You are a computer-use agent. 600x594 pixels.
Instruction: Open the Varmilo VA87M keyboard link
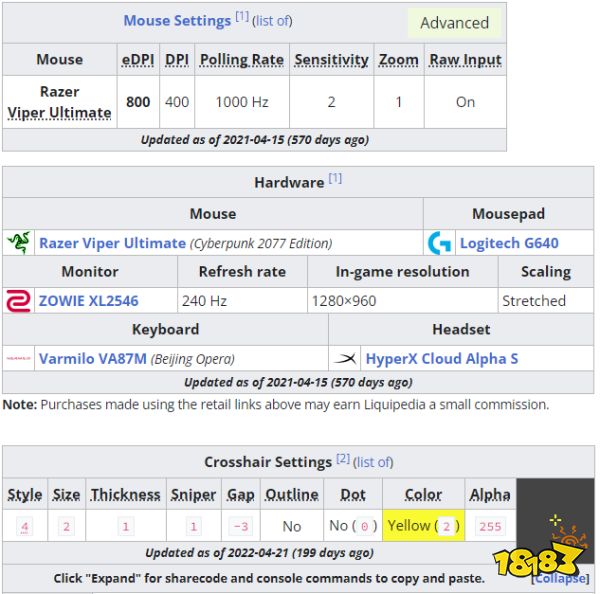(93, 359)
